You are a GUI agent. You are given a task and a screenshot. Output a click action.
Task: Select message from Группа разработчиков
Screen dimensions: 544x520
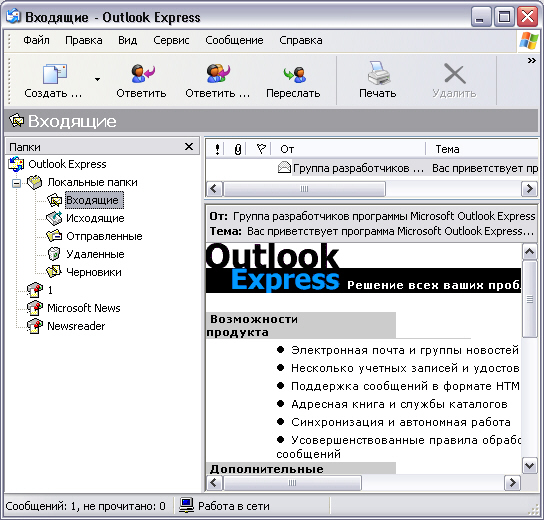click(x=359, y=168)
